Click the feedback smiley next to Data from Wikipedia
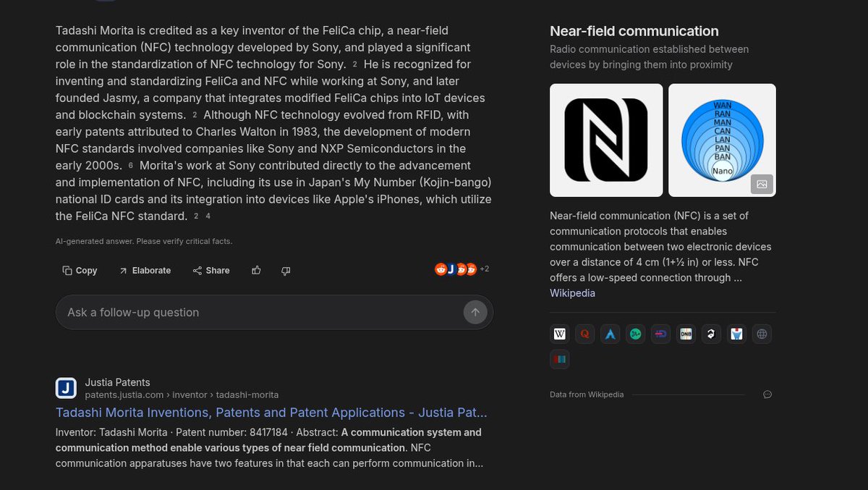The height and width of the screenshot is (490, 868). point(767,394)
